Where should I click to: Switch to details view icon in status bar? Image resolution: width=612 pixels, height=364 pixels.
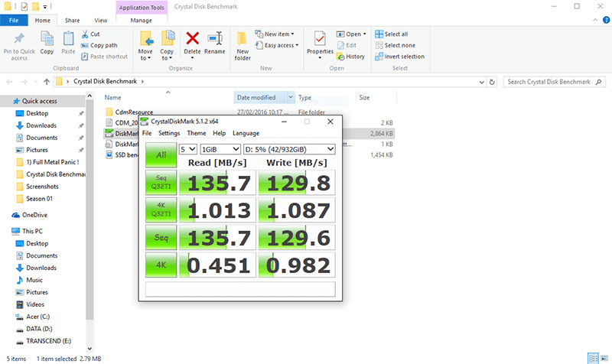pyautogui.click(x=594, y=359)
